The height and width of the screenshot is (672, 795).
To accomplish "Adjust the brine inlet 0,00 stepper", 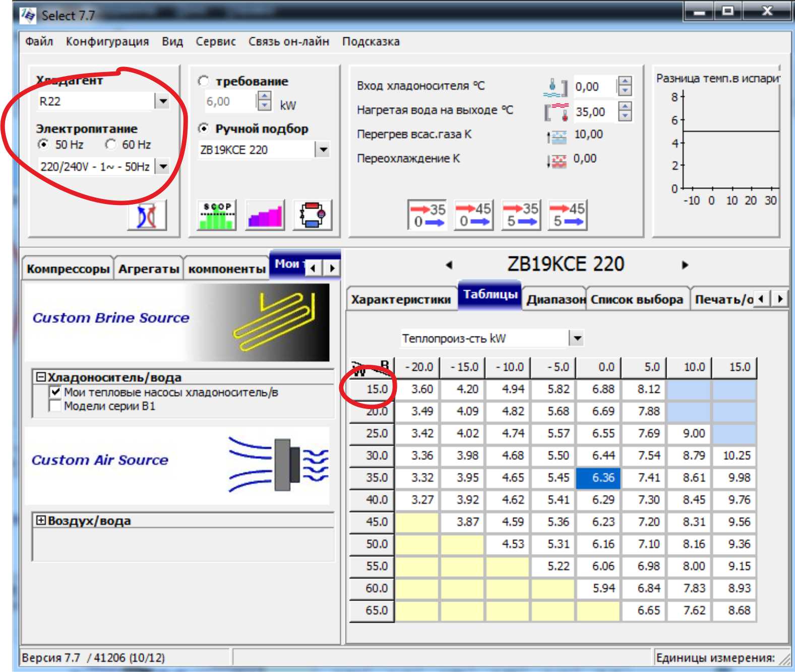I will pyautogui.click(x=625, y=86).
